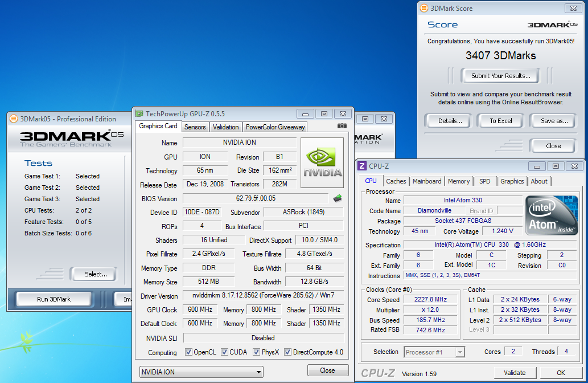Maximize the GPU-Z window
588x383 pixels.
click(x=324, y=114)
